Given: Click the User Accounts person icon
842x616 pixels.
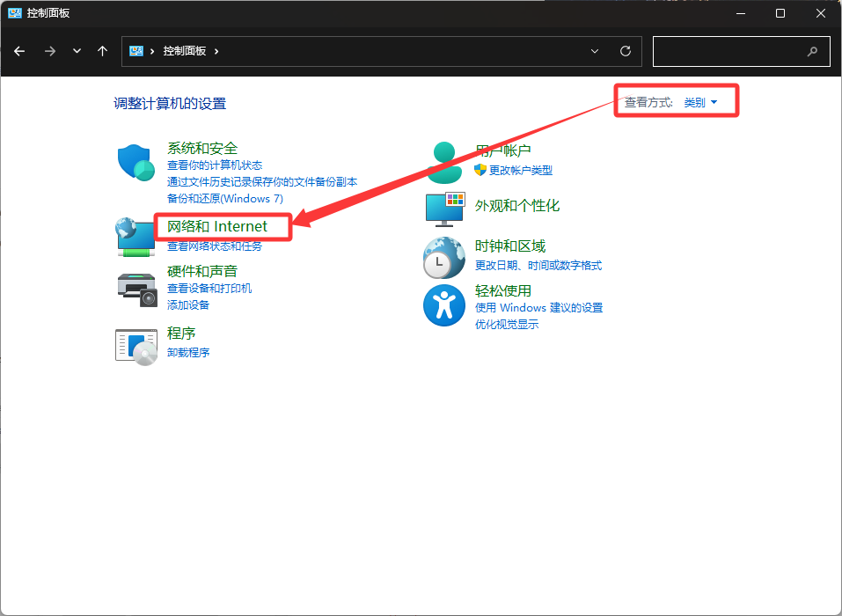Looking at the screenshot, I should click(x=444, y=161).
